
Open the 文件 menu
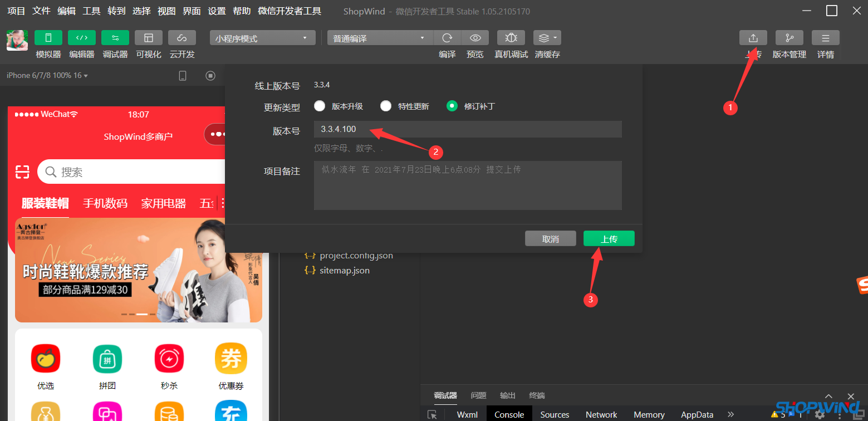coord(41,11)
